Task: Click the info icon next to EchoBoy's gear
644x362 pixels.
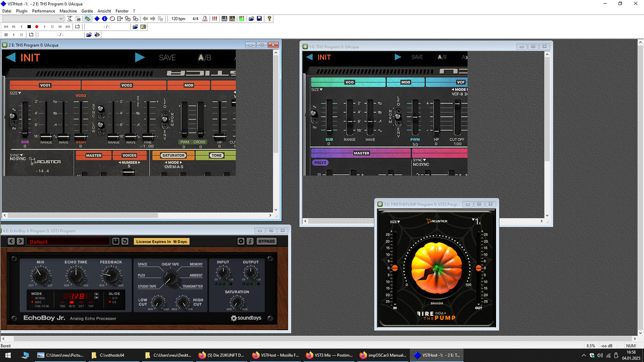Action: (251, 241)
